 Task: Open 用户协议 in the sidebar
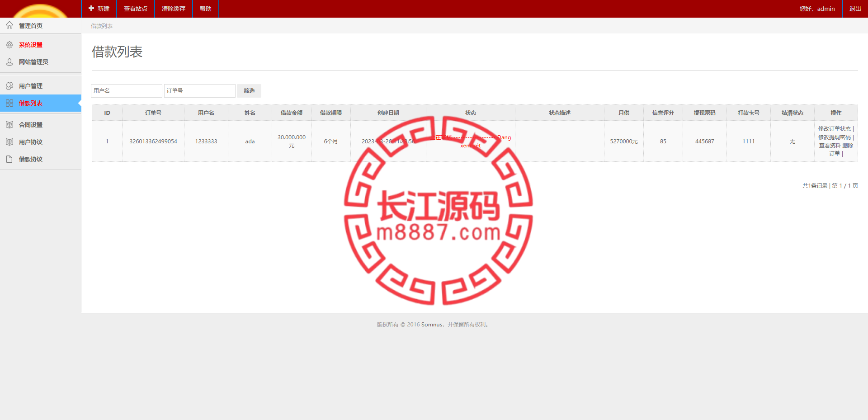[31, 142]
